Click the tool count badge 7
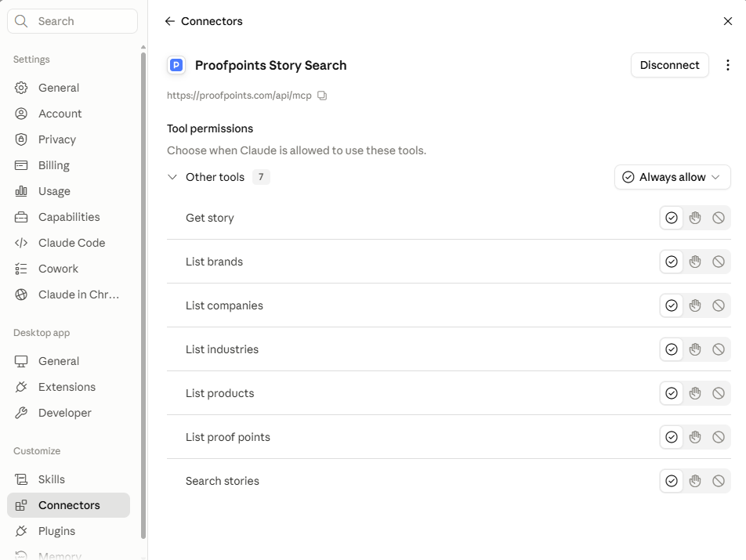 pos(261,177)
